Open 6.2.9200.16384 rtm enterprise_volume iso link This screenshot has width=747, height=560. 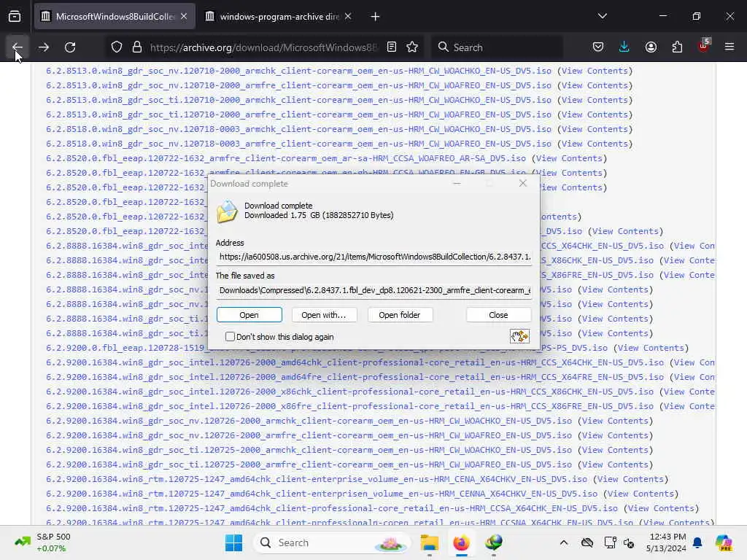tap(317, 479)
